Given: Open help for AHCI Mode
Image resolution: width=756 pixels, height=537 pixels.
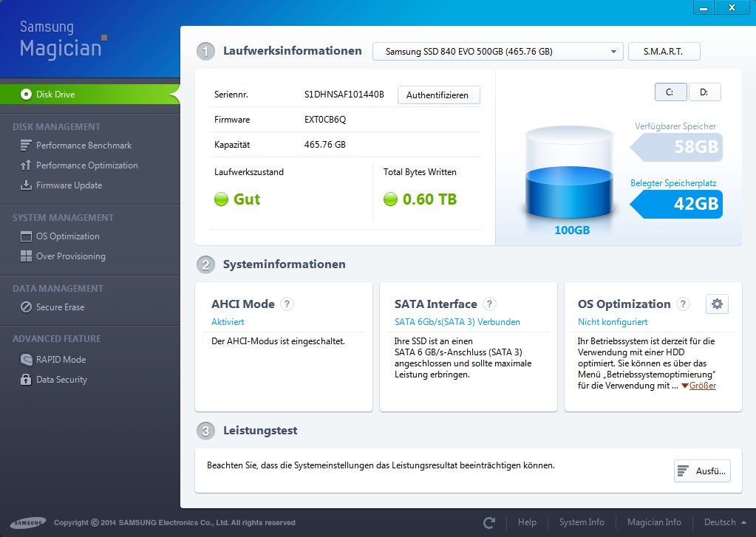Looking at the screenshot, I should click(x=287, y=304).
